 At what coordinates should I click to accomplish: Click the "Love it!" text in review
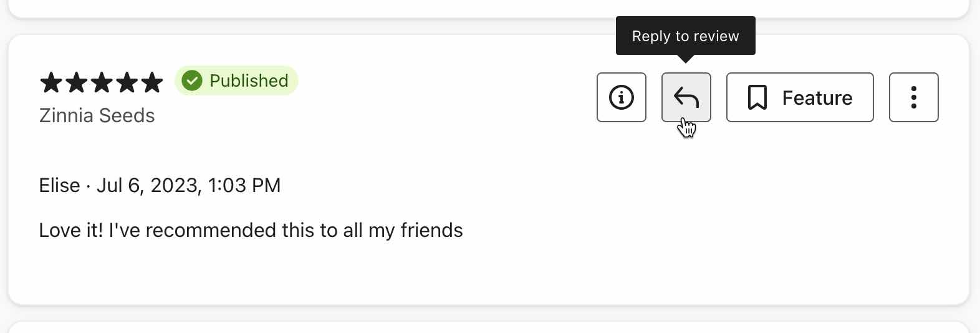point(70,230)
